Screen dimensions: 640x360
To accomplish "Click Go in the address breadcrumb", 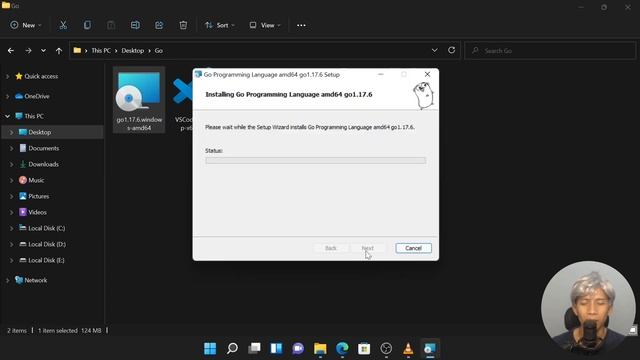I will pos(159,51).
